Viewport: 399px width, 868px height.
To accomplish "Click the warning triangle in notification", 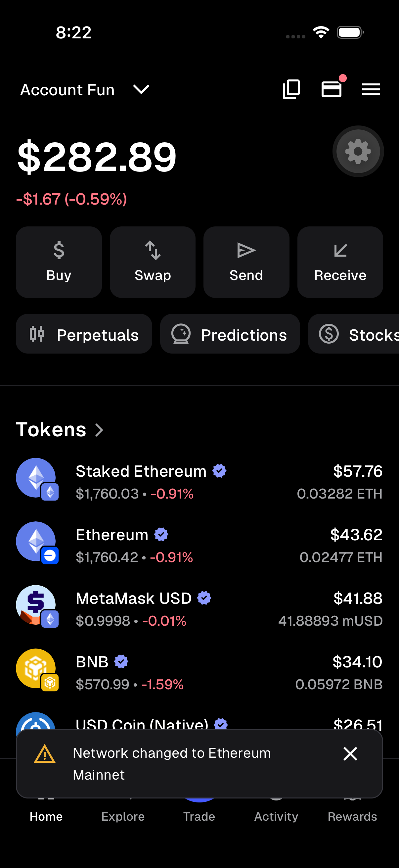I will pyautogui.click(x=45, y=754).
